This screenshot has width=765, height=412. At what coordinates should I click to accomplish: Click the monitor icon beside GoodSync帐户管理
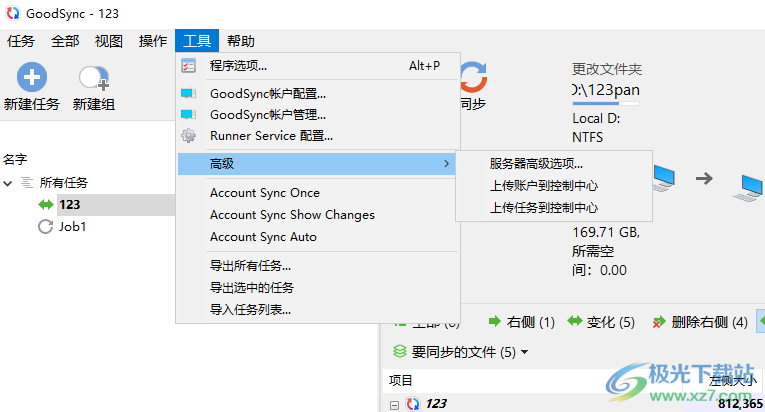pyautogui.click(x=188, y=115)
